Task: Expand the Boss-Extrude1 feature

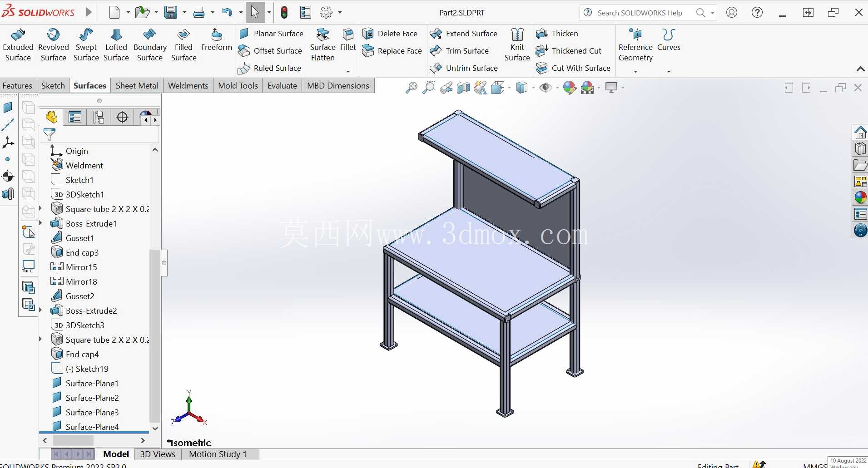Action: [40, 223]
